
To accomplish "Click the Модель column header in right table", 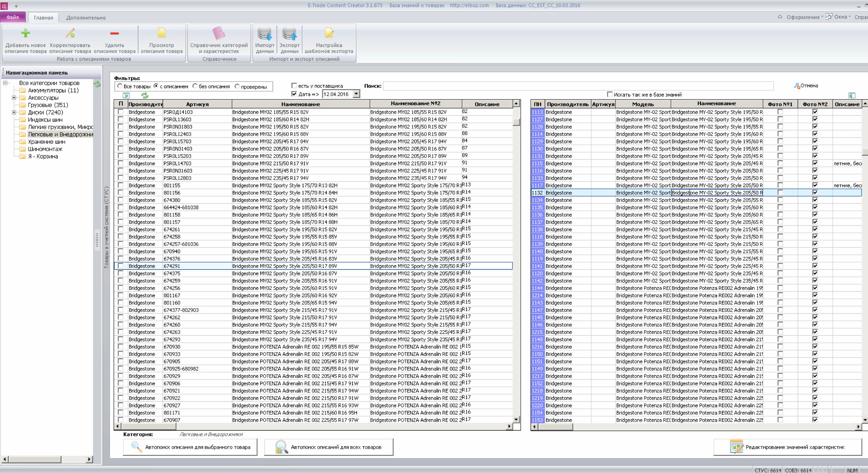I will pos(643,104).
